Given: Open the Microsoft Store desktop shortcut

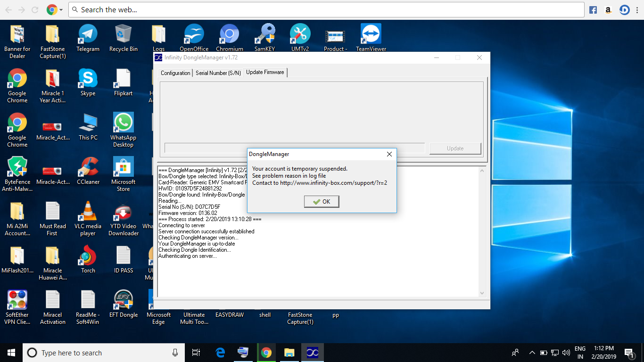Looking at the screenshot, I should (123, 174).
